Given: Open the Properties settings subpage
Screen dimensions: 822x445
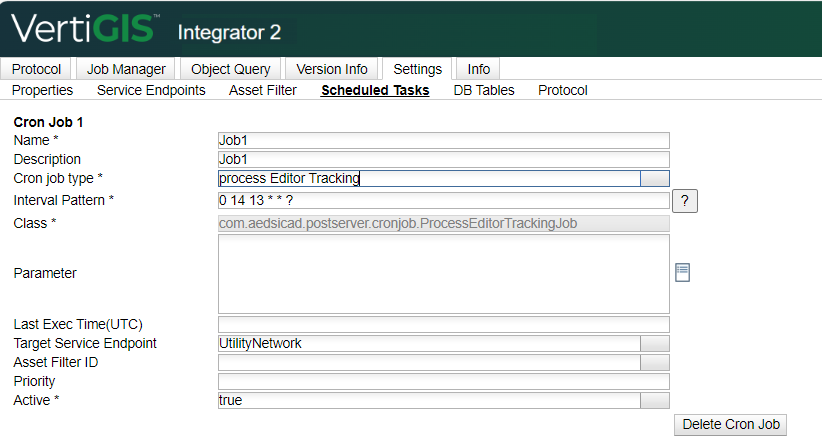Looking at the screenshot, I should click(x=42, y=90).
